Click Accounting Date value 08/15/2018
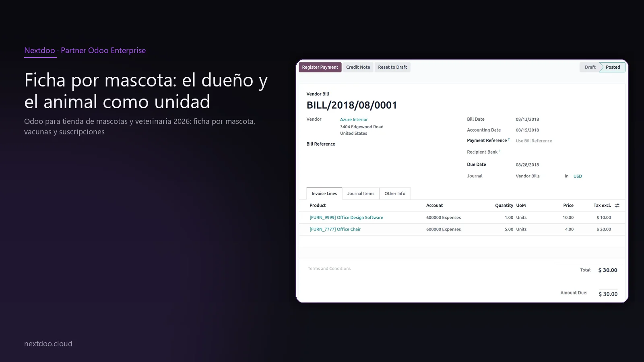Image resolution: width=644 pixels, height=362 pixels. 527,130
